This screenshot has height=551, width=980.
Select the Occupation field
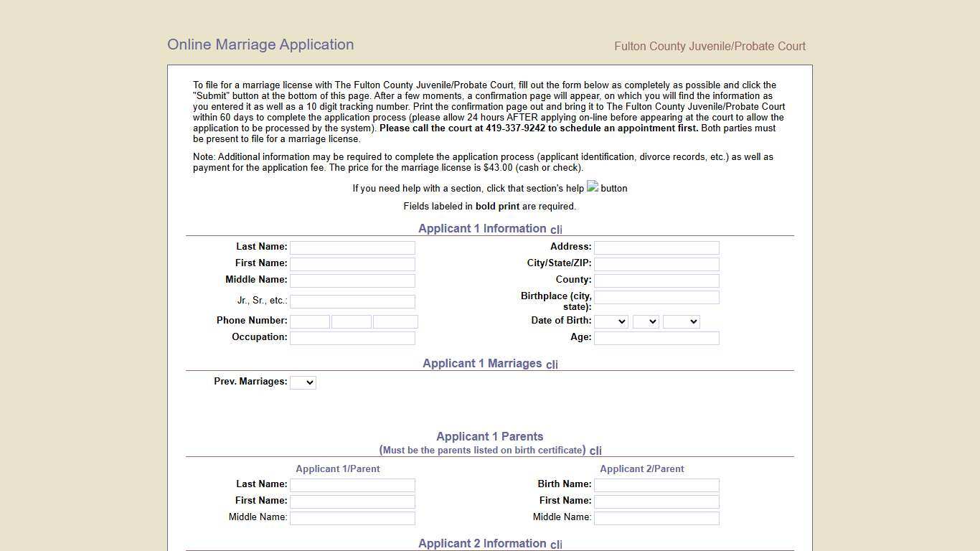point(352,337)
